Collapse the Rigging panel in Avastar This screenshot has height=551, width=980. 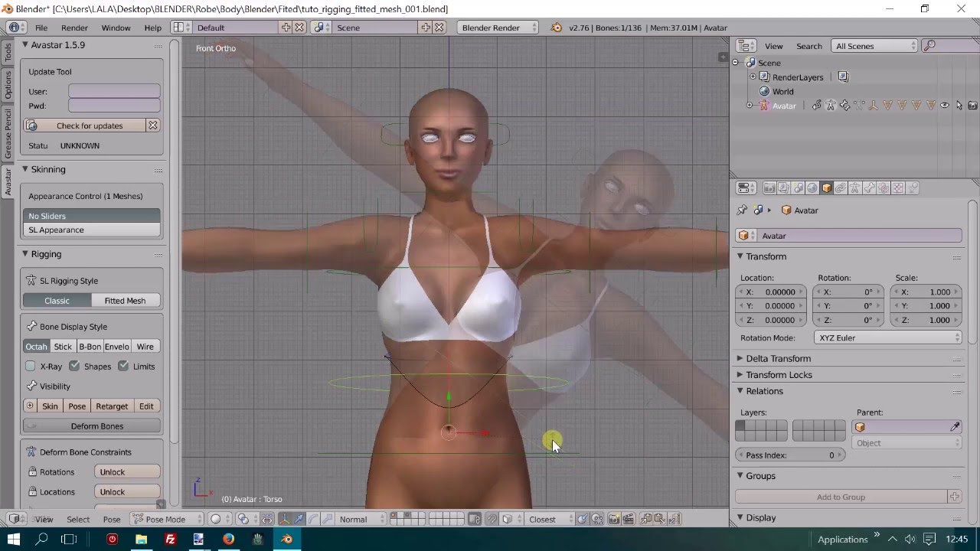[46, 254]
